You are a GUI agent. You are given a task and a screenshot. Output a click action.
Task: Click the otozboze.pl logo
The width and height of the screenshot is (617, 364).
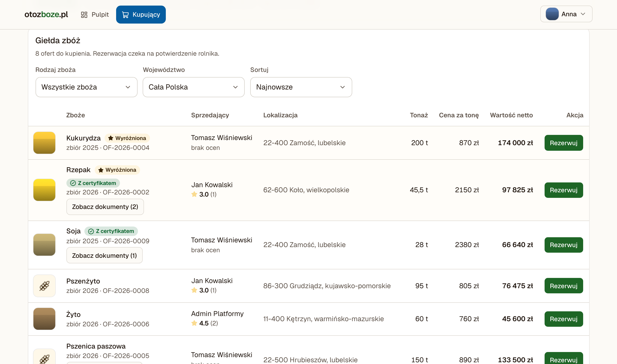(x=46, y=15)
